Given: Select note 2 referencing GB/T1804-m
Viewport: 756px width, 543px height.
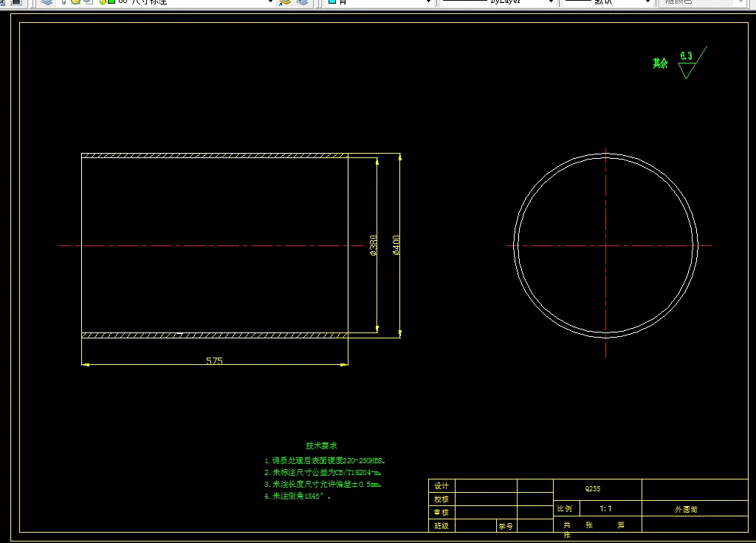Looking at the screenshot, I should tap(323, 473).
